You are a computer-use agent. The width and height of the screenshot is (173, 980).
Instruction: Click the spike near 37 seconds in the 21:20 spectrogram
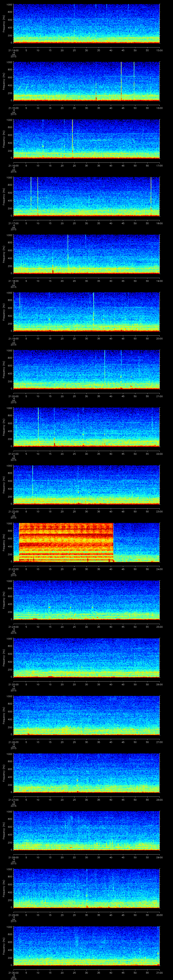coord(105,365)
